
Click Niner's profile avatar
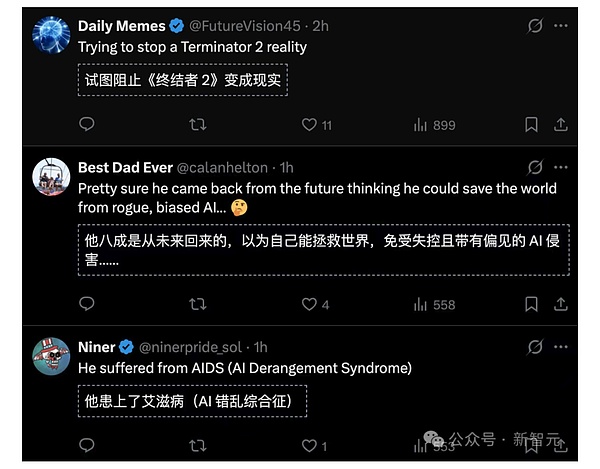pyautogui.click(x=51, y=355)
